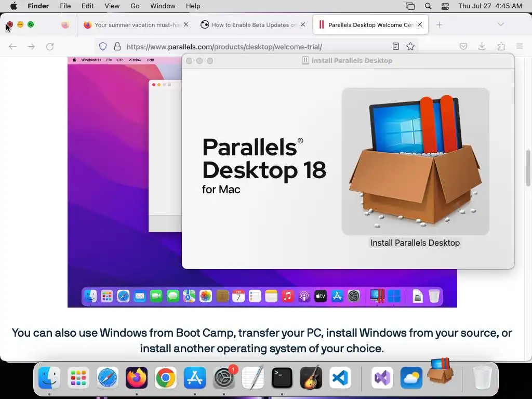Open TextEdit from the Dock

pos(253,378)
